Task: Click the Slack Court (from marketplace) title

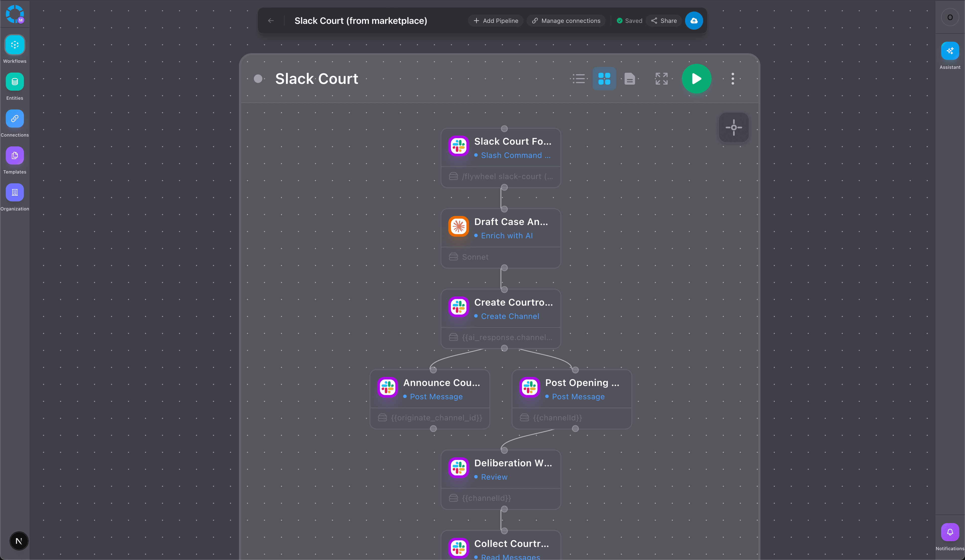Action: coord(361,21)
